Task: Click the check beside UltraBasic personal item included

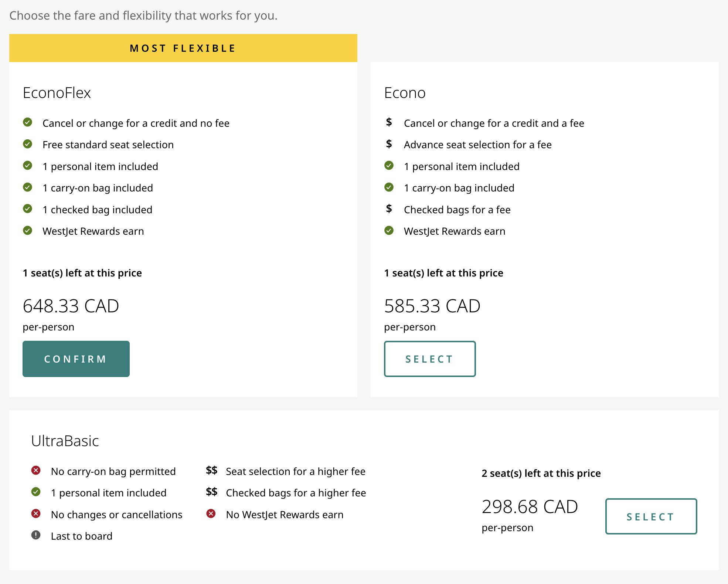Action: (36, 492)
